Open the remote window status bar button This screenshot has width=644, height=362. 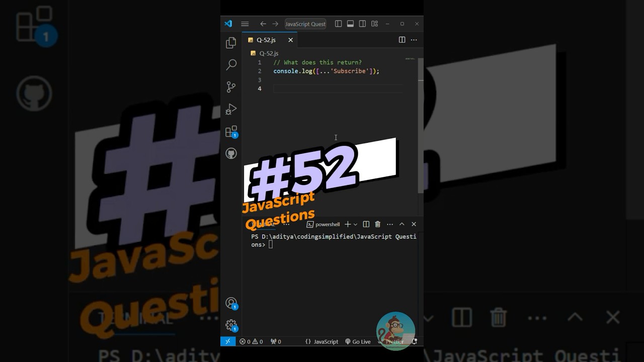coord(227,341)
